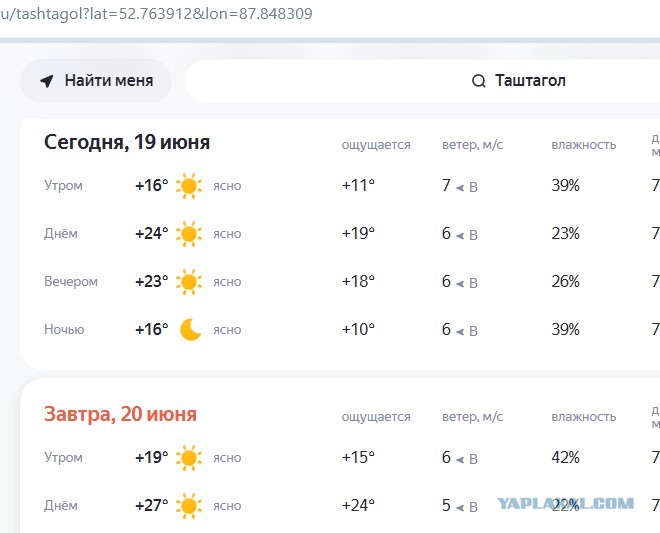Click the sun icon for tomorrow's Днём +27° row
The width and height of the screenshot is (660, 533).
pos(189,506)
